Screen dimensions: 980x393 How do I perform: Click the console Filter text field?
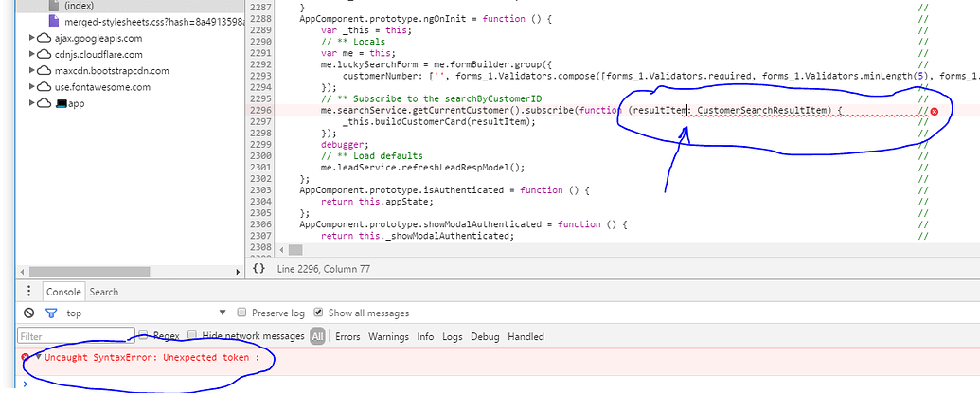(x=76, y=336)
